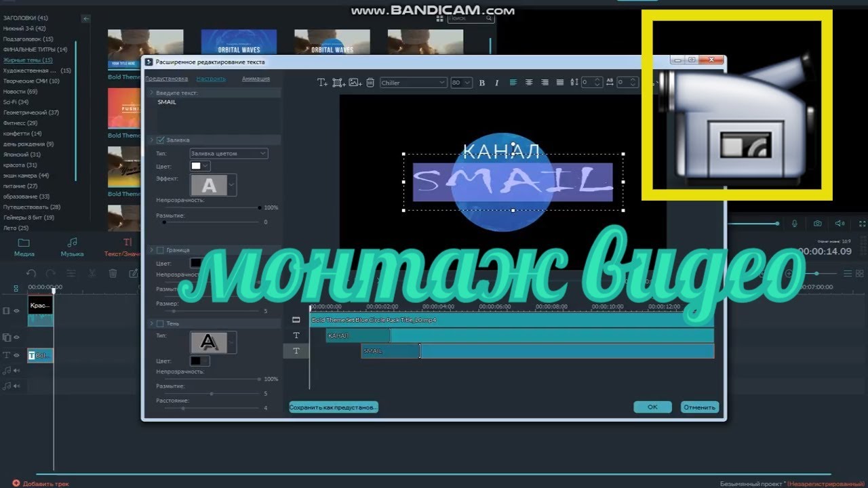
Task: Hide the text track with eye icon
Action: (x=16, y=354)
